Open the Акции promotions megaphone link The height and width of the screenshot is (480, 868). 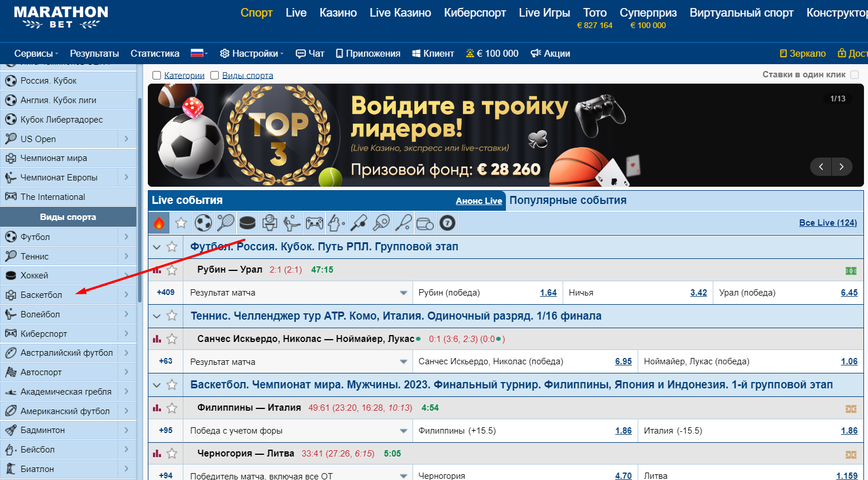pyautogui.click(x=550, y=53)
